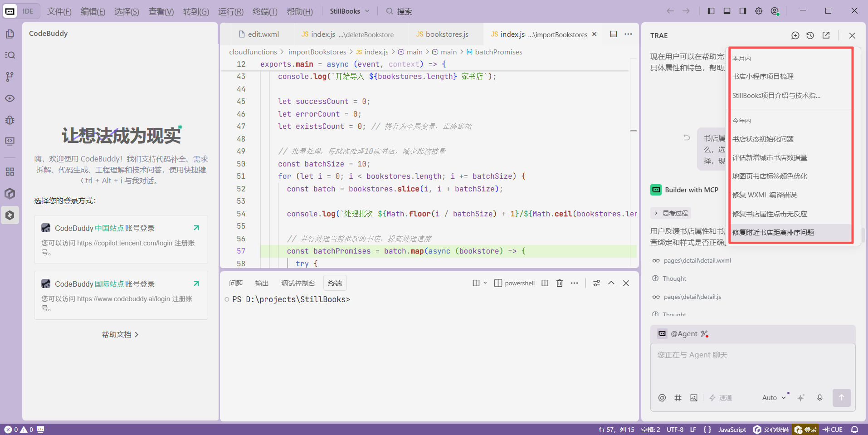Click 文心快码 status bar item
868x435 pixels.
(x=771, y=430)
